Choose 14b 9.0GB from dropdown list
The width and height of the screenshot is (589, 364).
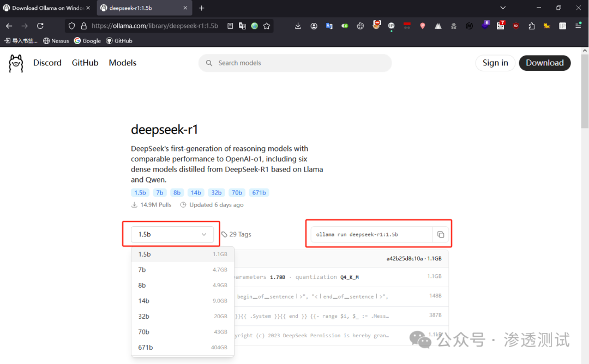coord(183,301)
